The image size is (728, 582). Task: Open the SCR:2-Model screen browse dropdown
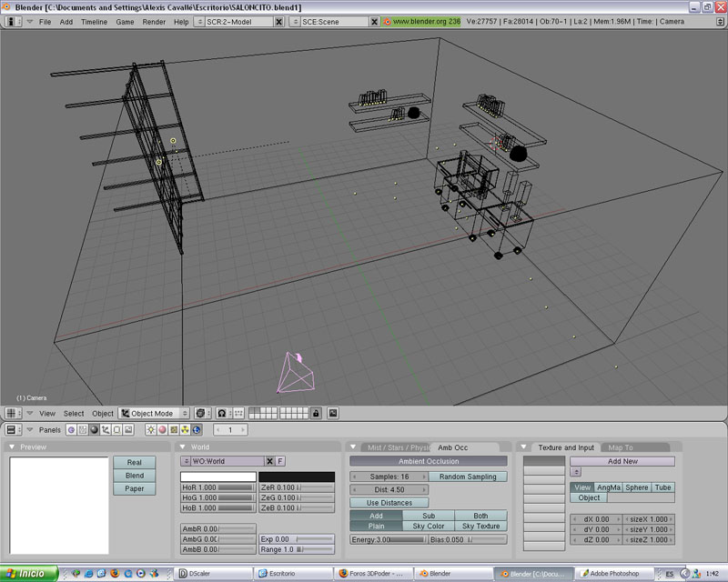pyautogui.click(x=199, y=21)
